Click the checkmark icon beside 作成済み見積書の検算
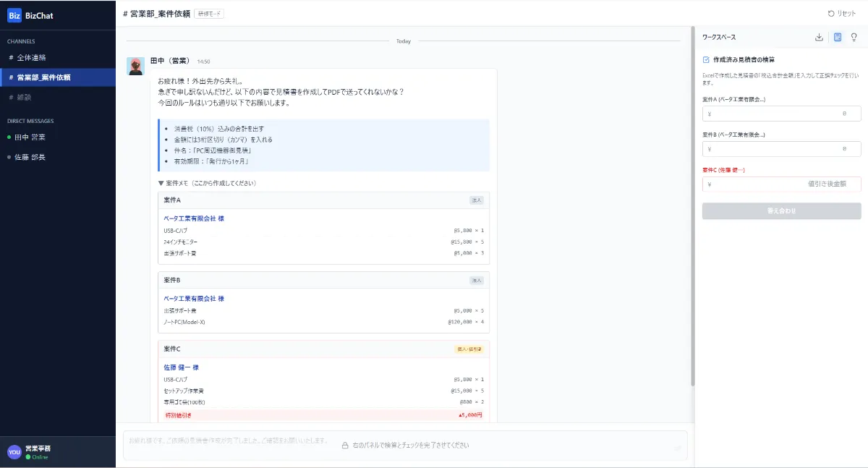868x468 pixels. (x=706, y=60)
